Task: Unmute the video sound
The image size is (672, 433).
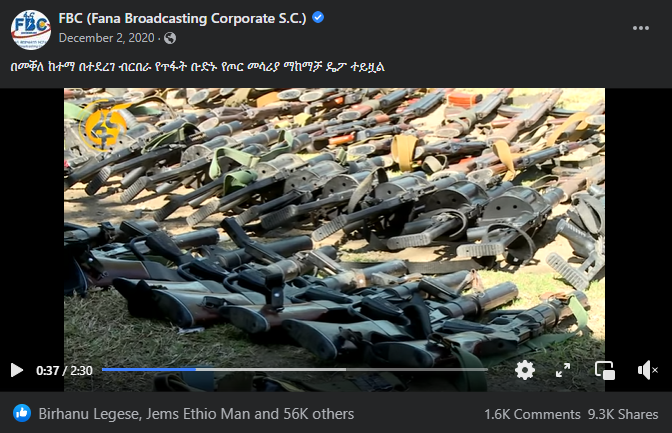Action: [647, 370]
